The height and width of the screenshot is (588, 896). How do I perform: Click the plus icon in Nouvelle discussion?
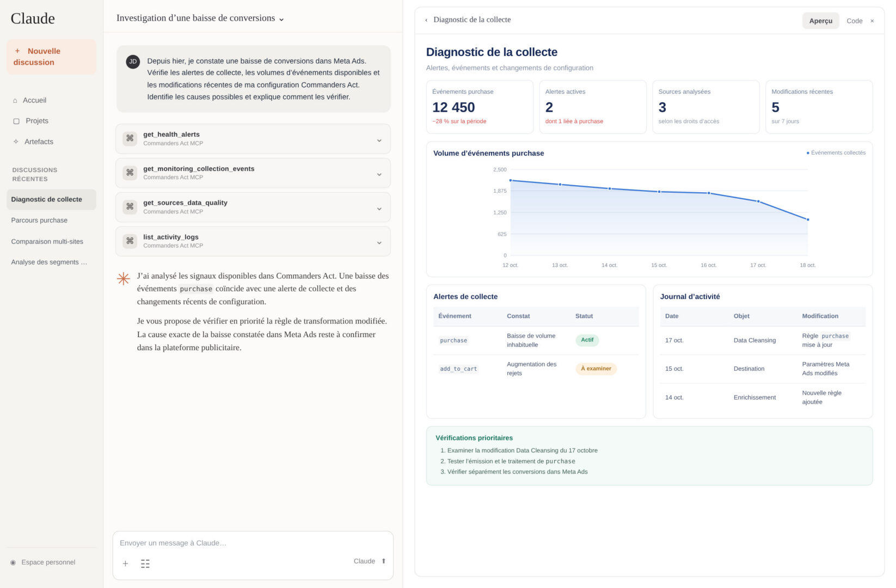(x=17, y=51)
